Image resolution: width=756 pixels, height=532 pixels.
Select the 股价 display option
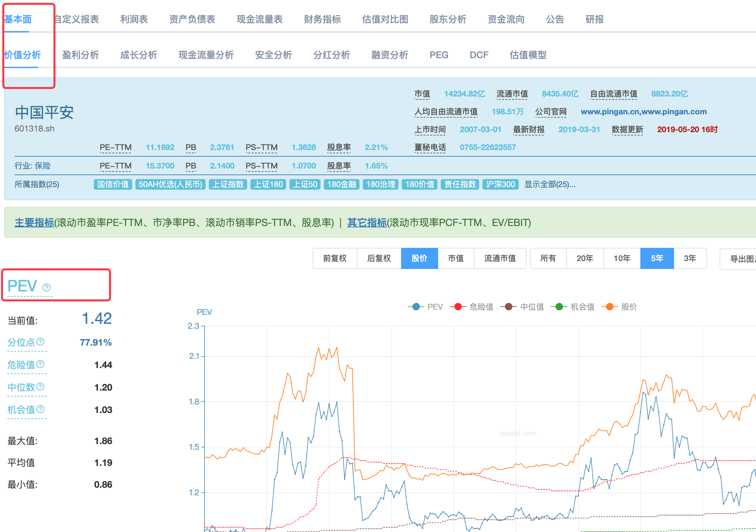click(420, 258)
